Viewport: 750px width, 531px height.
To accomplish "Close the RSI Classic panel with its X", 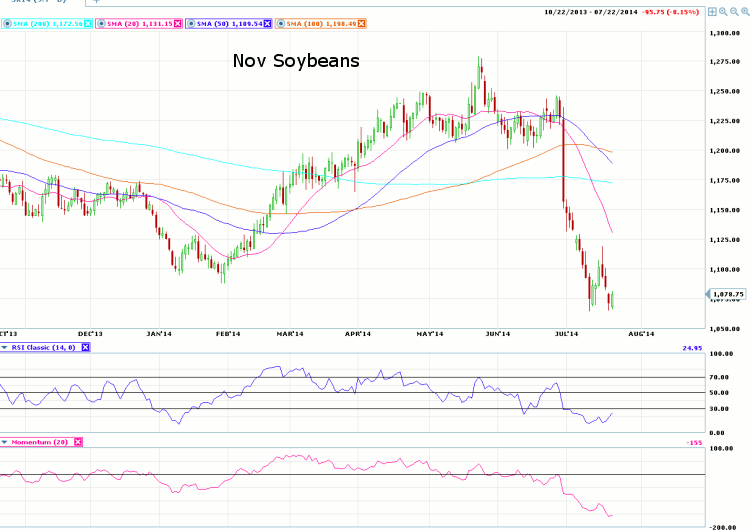I will click(85, 347).
